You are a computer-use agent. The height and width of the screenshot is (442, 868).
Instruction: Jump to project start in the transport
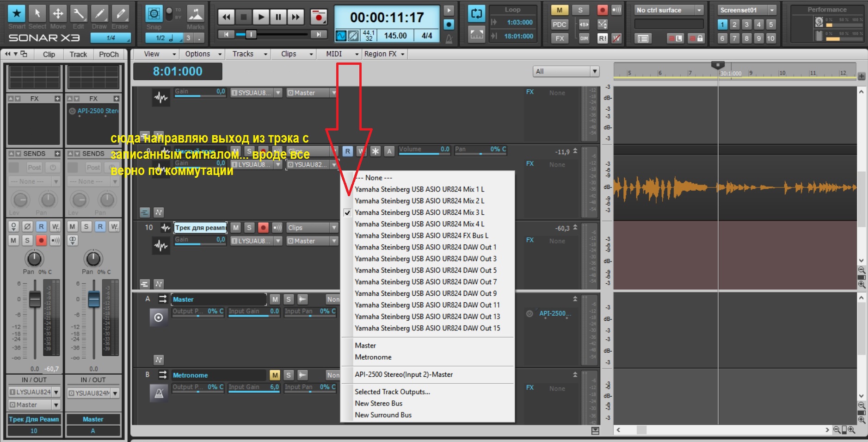click(x=226, y=34)
